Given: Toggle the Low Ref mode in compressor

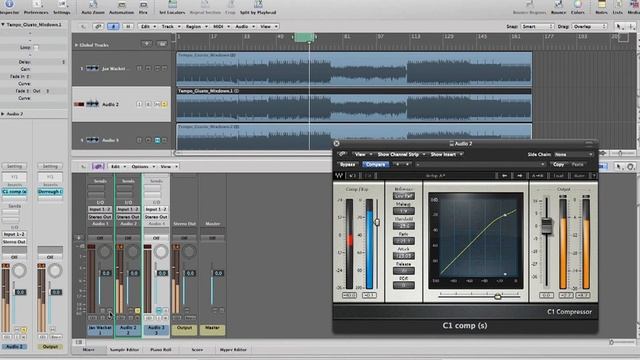Looking at the screenshot, I should click(x=403, y=196).
